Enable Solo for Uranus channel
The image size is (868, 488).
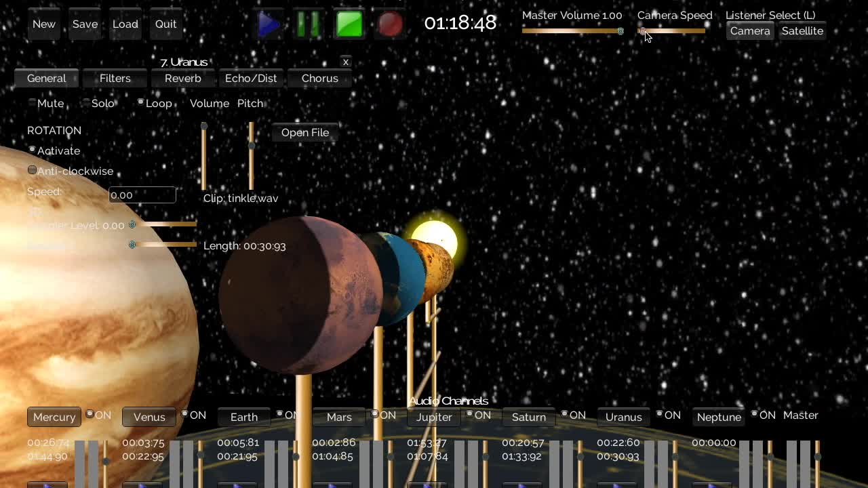[86, 102]
